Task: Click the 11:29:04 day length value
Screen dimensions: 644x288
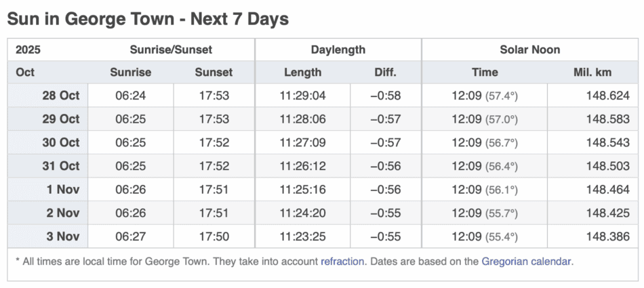Action: 302,96
